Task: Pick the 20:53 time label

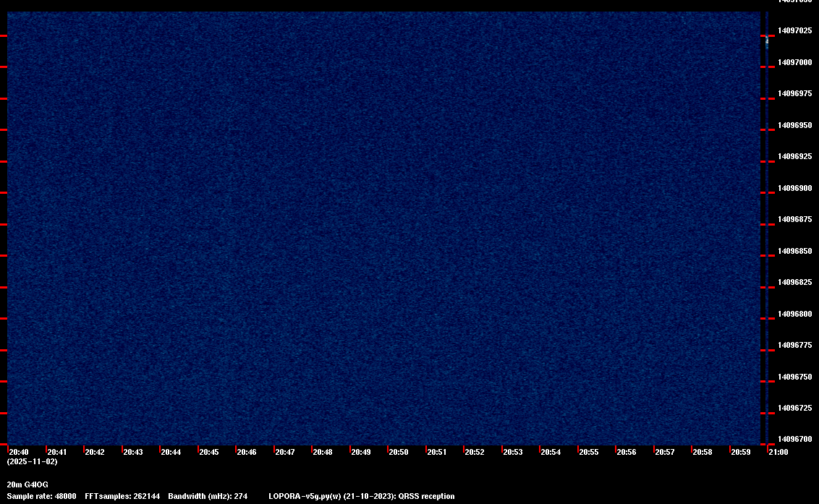Action: pyautogui.click(x=512, y=452)
